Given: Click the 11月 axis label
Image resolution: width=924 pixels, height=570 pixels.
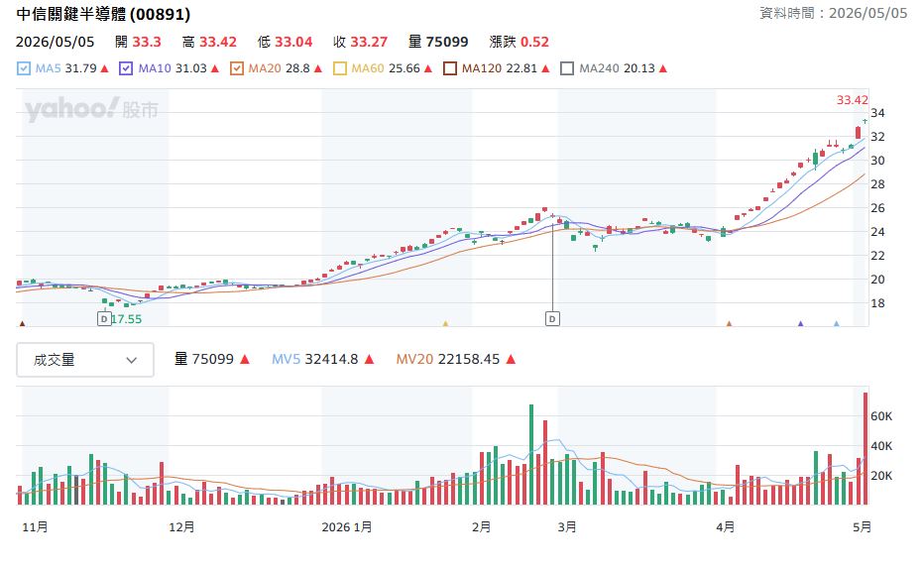Looking at the screenshot, I should tap(35, 527).
